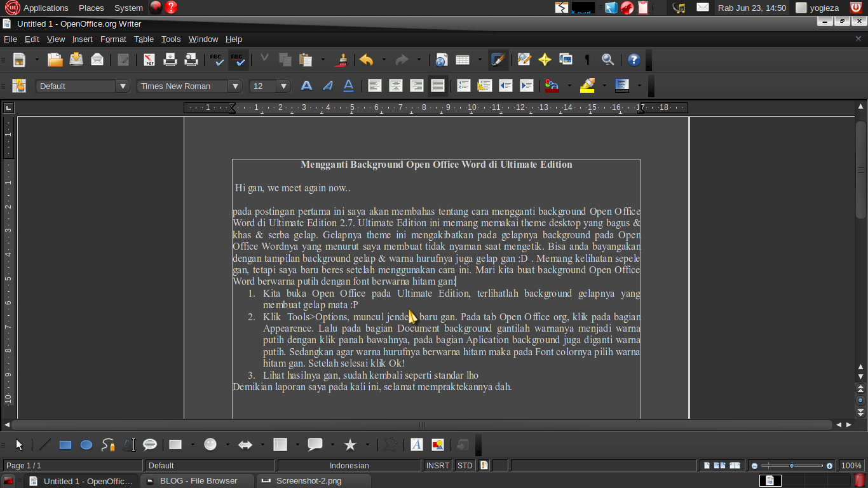Insert a table using the Table icon
The image size is (868, 488).
tap(463, 60)
